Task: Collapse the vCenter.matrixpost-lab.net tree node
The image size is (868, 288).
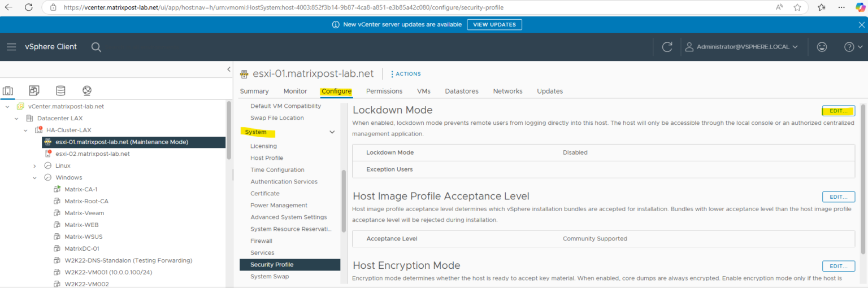Action: click(7, 106)
